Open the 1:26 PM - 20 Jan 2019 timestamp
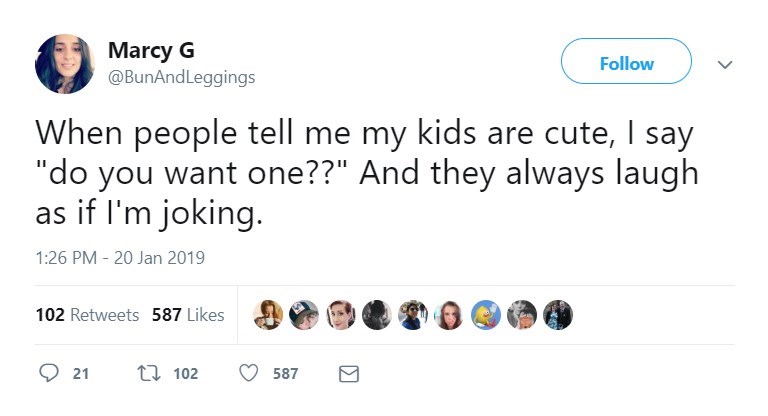 tap(119, 258)
